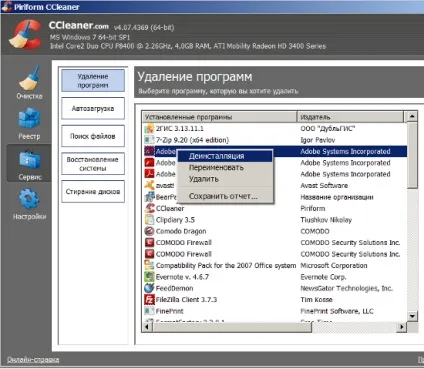
Task: Click the 7-Zip program icon
Action: (149, 140)
